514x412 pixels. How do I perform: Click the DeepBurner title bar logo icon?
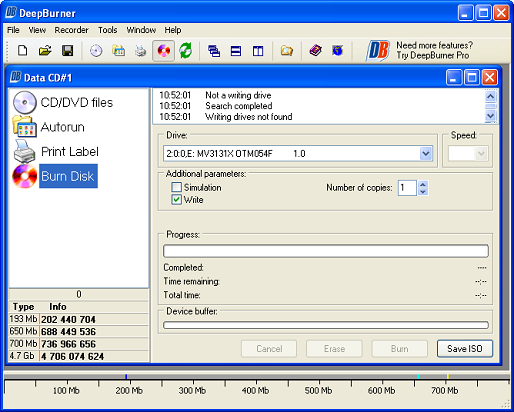[x=11, y=13]
